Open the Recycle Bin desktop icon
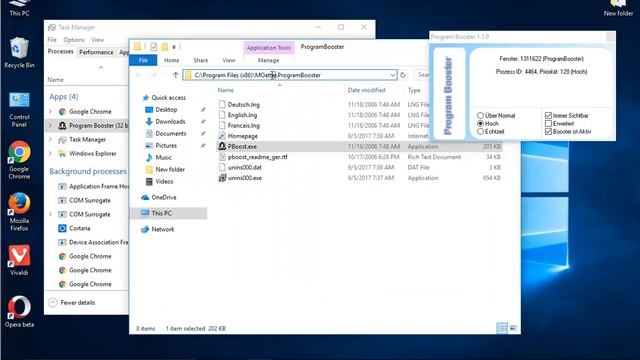This screenshot has height=360, width=640. coord(19,52)
